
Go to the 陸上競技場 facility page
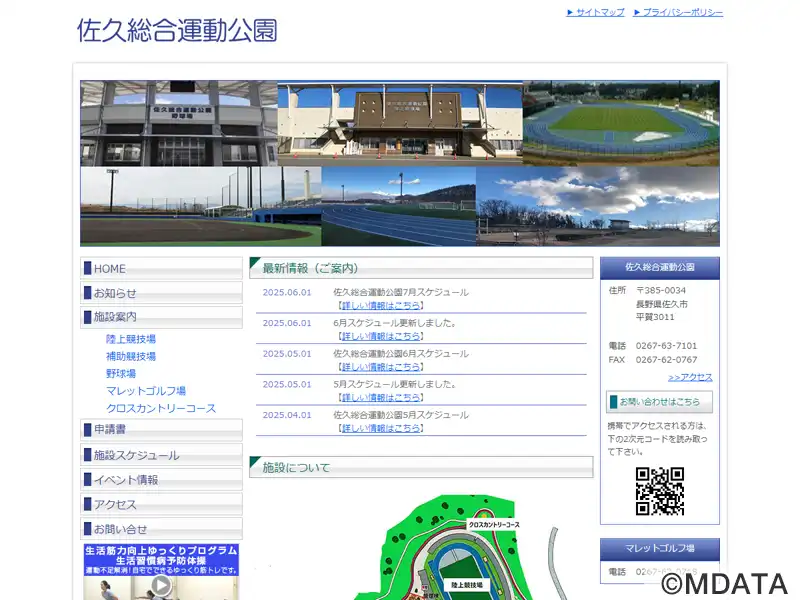[x=131, y=339]
